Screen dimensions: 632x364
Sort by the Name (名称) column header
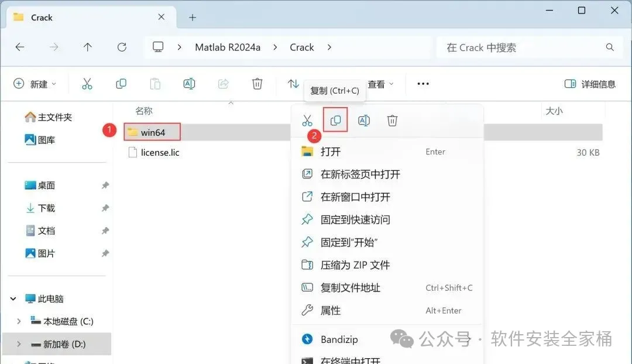(144, 111)
